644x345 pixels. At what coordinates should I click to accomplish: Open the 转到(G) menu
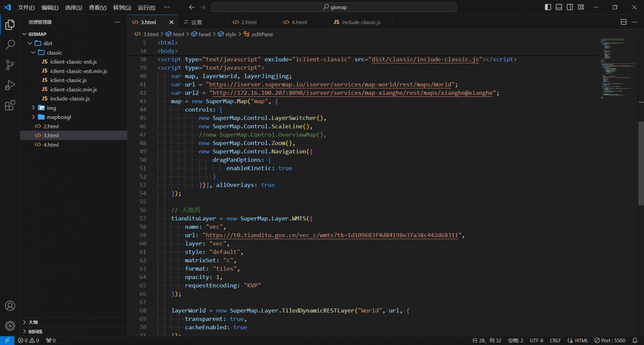[x=122, y=7]
